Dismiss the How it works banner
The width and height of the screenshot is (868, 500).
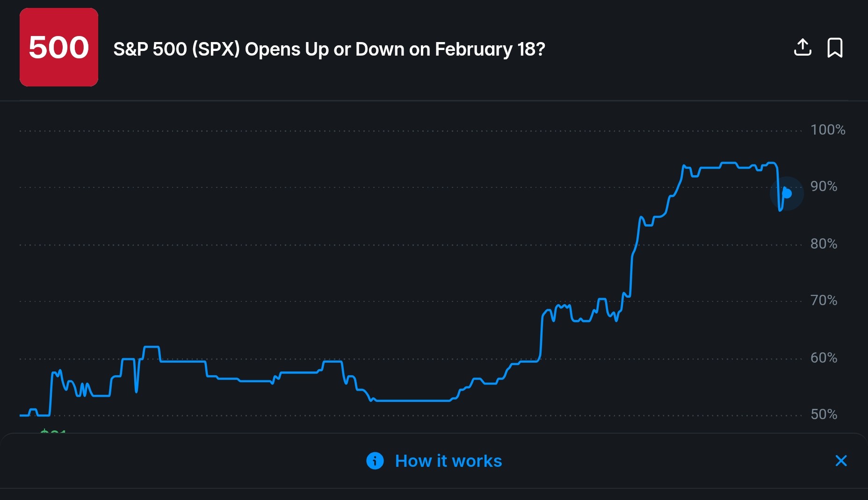coord(841,461)
